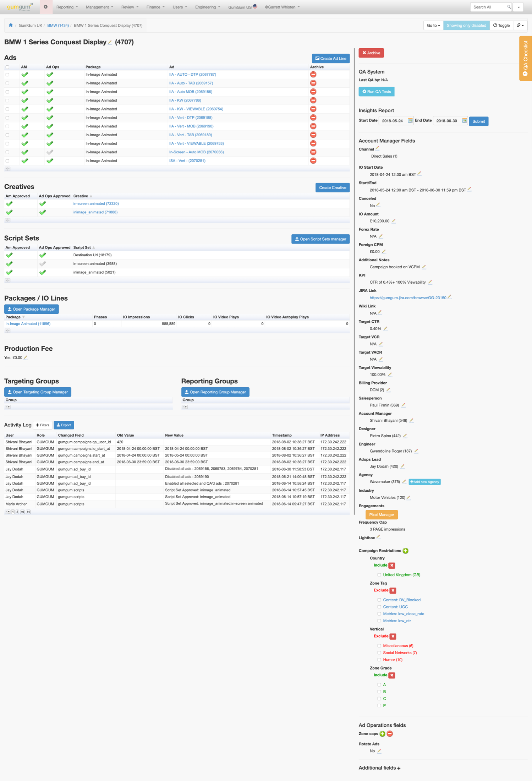The image size is (532, 781).
Task: Edit Salesperson Paul Firmin pencil icon
Action: (403, 405)
